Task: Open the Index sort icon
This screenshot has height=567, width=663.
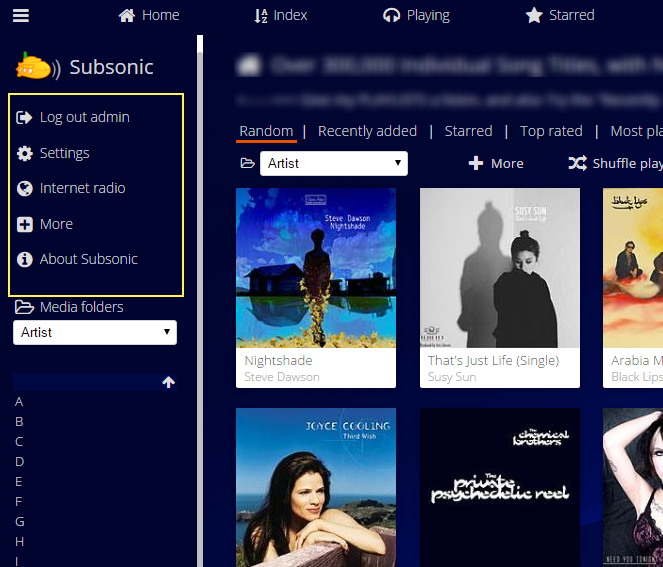Action: click(261, 15)
